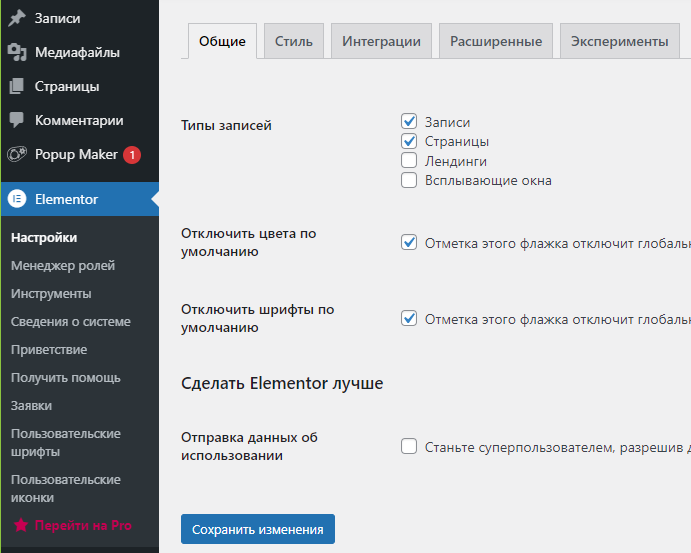Open the Менеджер ролей submenu link

[63, 266]
